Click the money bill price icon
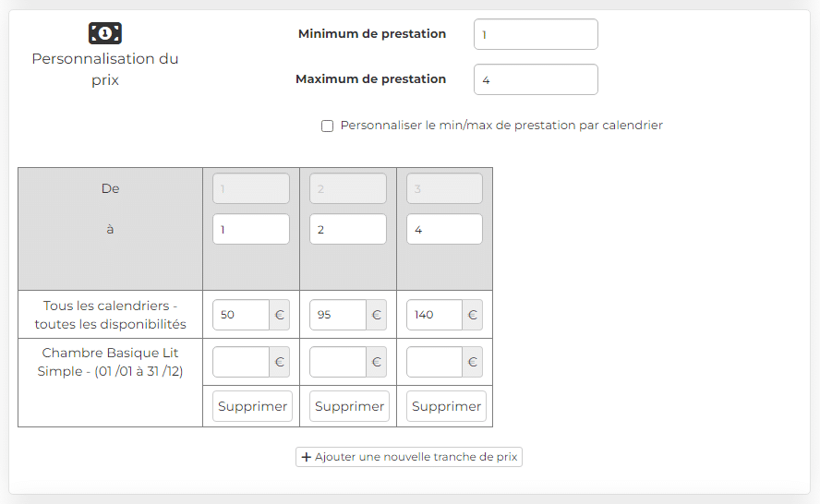820x504 pixels. point(105,33)
